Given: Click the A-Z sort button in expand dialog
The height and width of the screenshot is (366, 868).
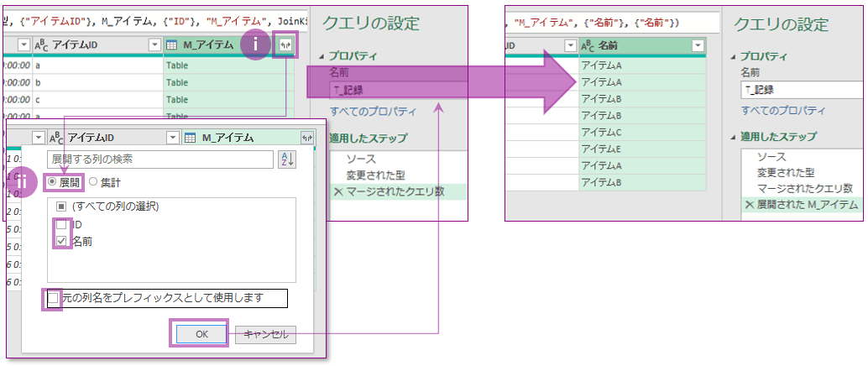Looking at the screenshot, I should (x=286, y=159).
